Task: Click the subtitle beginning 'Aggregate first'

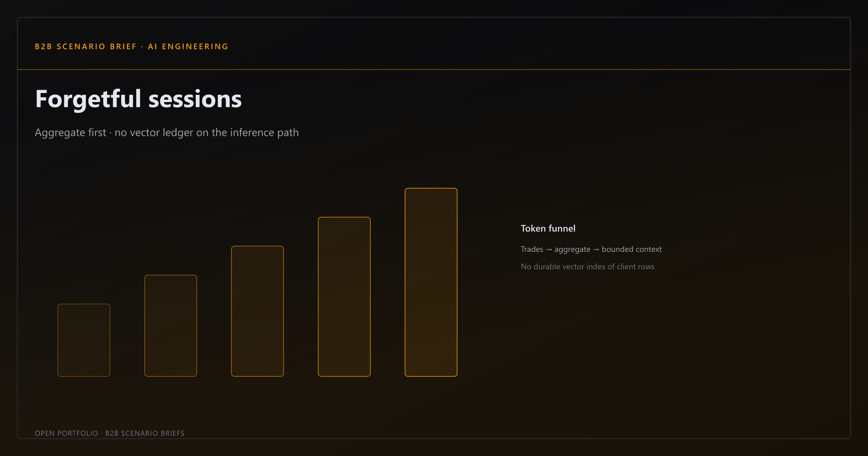Action: (167, 132)
